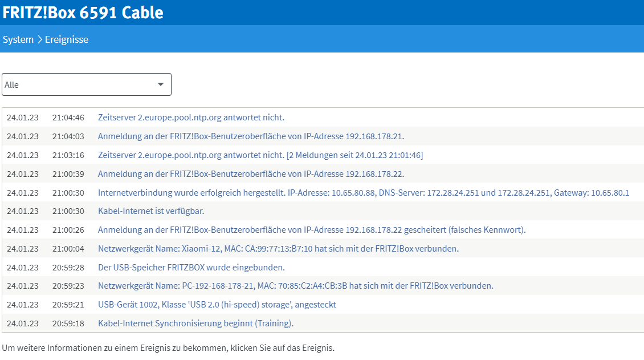The width and height of the screenshot is (644, 360).
Task: Open the 21:04:46 Zeitserver antwortet nicht event
Action: click(191, 118)
